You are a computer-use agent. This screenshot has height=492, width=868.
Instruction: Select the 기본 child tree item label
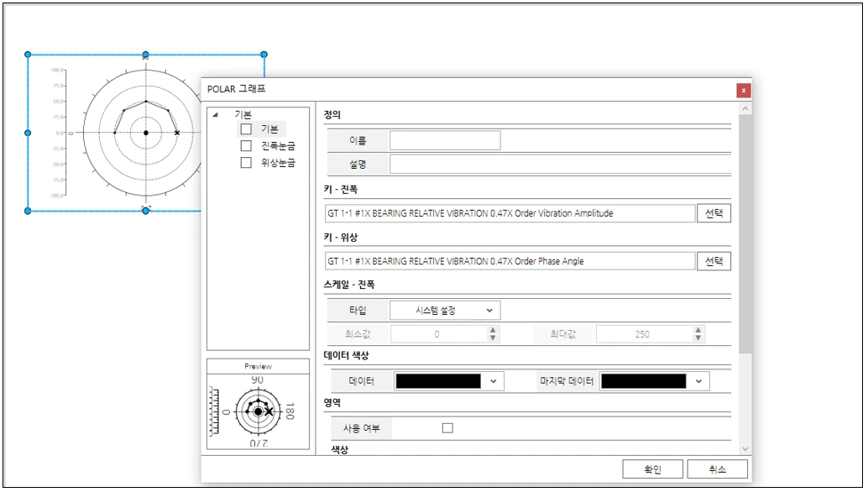pos(269,129)
